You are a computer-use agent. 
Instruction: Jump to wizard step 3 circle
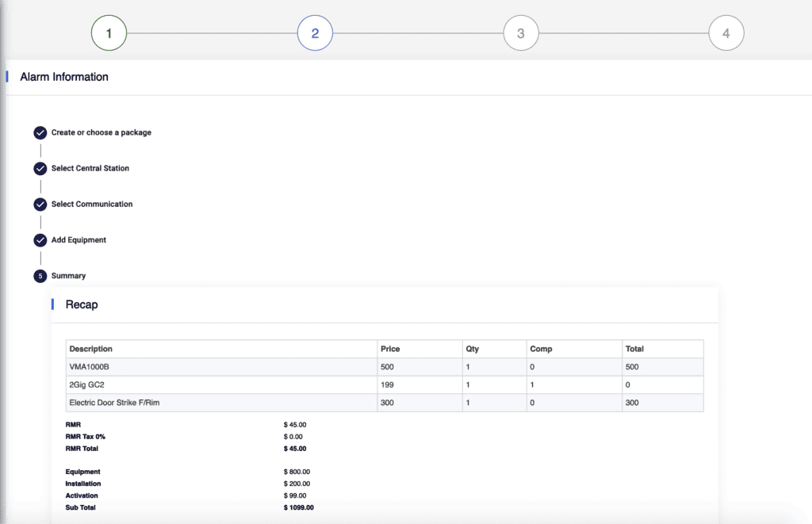pyautogui.click(x=521, y=33)
